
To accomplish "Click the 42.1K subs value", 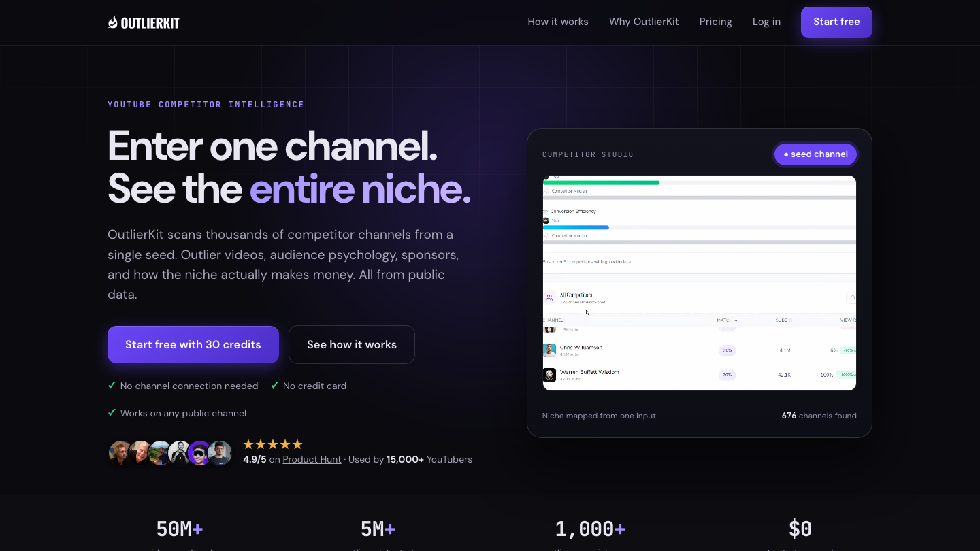I will (x=785, y=375).
